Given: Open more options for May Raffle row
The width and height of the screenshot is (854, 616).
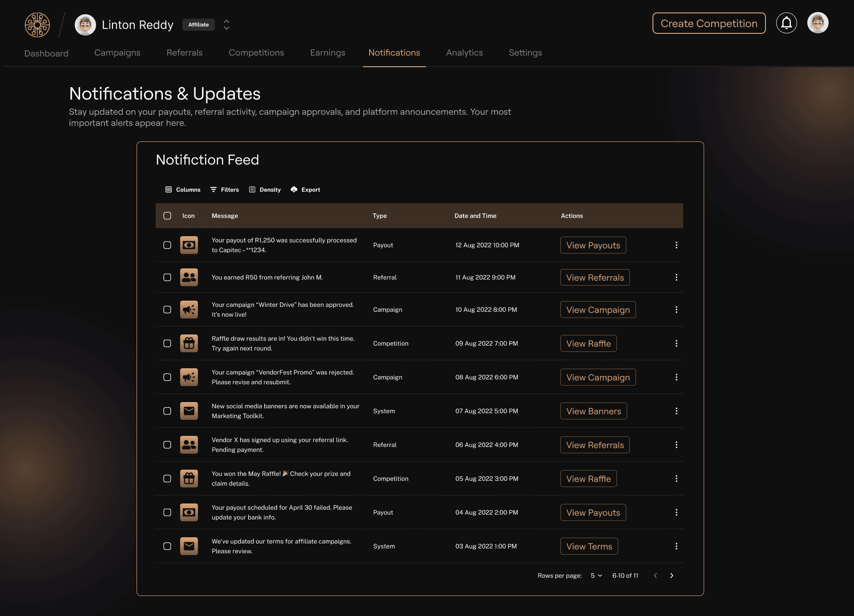Looking at the screenshot, I should click(x=677, y=479).
